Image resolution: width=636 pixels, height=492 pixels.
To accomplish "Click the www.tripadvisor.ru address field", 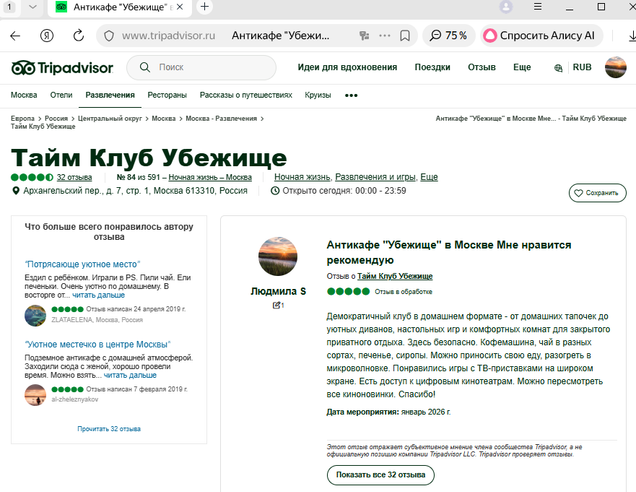I will click(x=168, y=36).
